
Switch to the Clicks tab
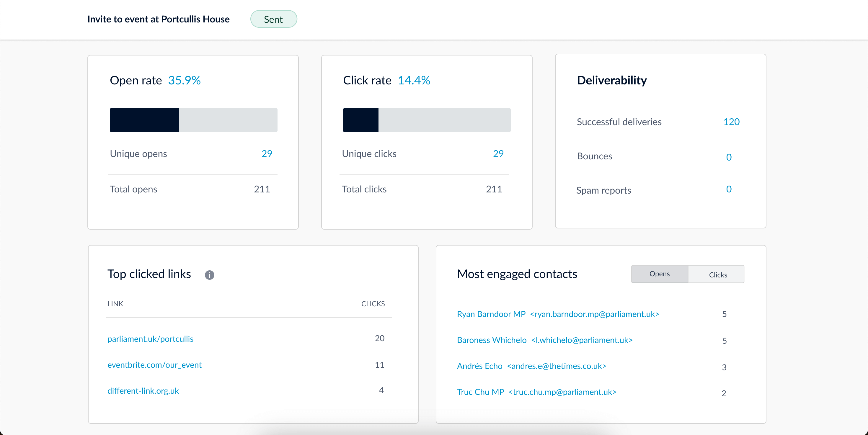(x=717, y=274)
